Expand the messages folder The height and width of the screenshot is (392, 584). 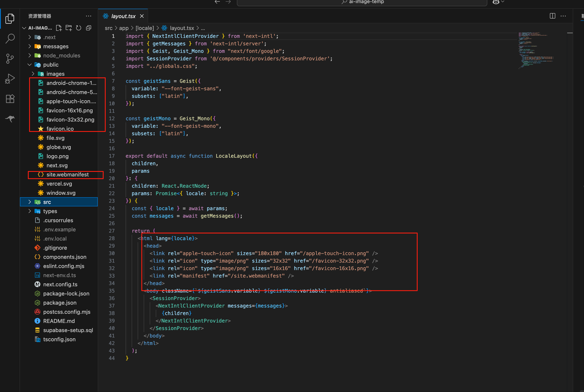coord(59,46)
